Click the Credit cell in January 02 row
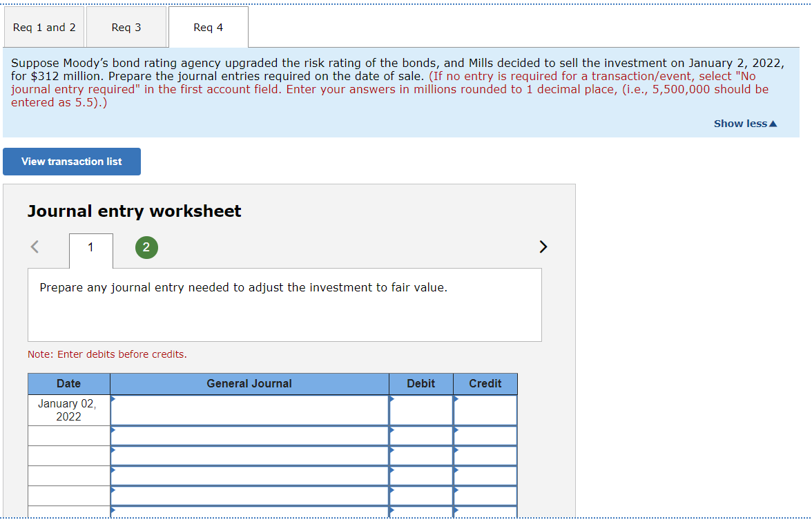Screen dimensions: 812x520 [485, 410]
